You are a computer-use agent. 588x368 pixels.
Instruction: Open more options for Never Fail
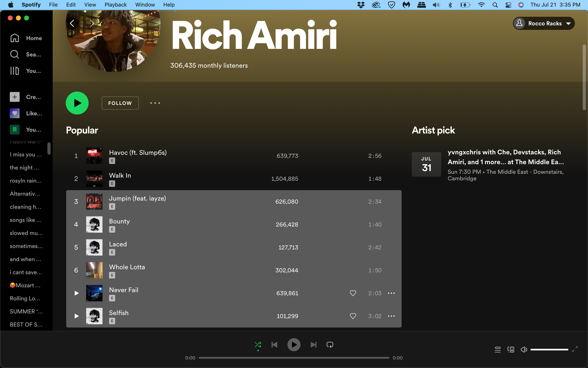point(391,293)
